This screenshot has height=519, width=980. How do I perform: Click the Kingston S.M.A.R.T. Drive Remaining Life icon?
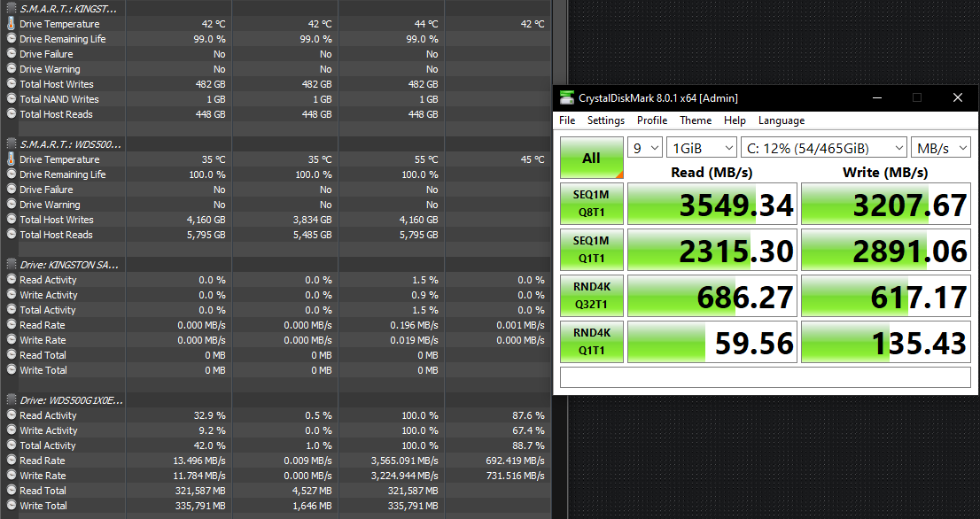[x=12, y=39]
